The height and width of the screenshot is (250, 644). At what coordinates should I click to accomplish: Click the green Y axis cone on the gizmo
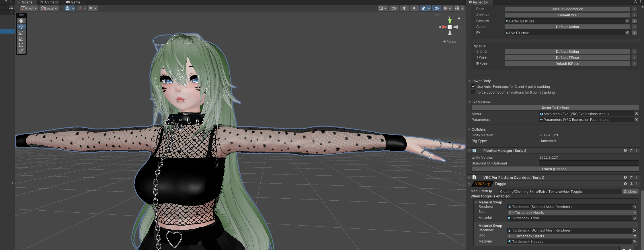[450, 21]
